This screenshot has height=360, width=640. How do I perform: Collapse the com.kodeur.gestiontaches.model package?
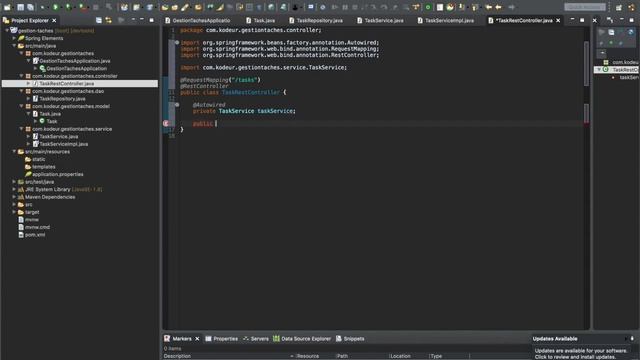(22, 106)
